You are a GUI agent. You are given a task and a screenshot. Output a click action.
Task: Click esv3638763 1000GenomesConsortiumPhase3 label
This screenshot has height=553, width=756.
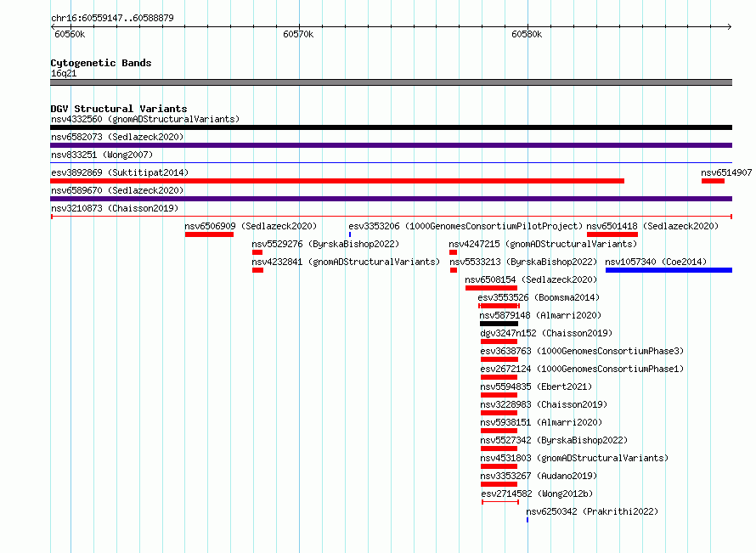click(x=582, y=351)
